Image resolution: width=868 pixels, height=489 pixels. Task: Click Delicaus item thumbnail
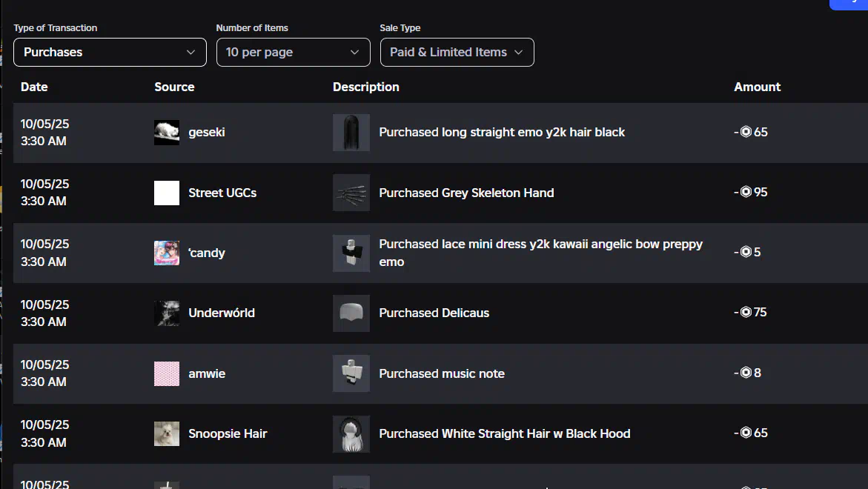point(351,313)
